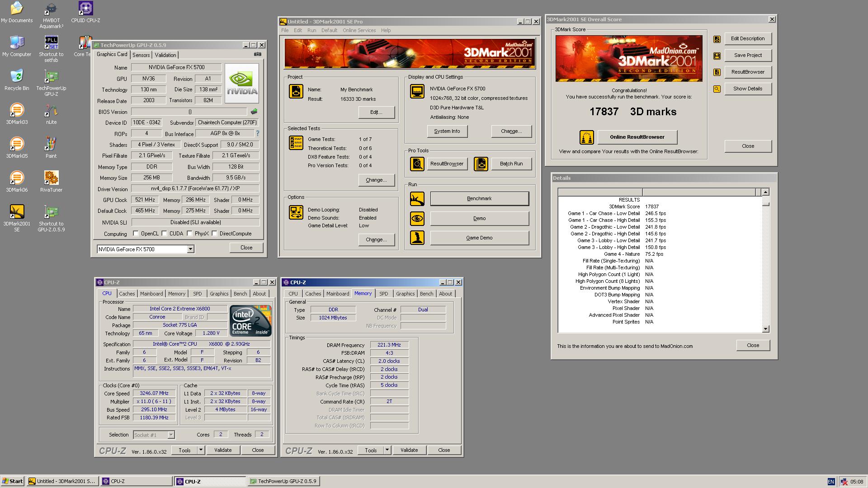Image resolution: width=868 pixels, height=488 pixels.
Task: Click ResultBrowser magnifier icon in Pro Tools
Action: click(x=417, y=164)
